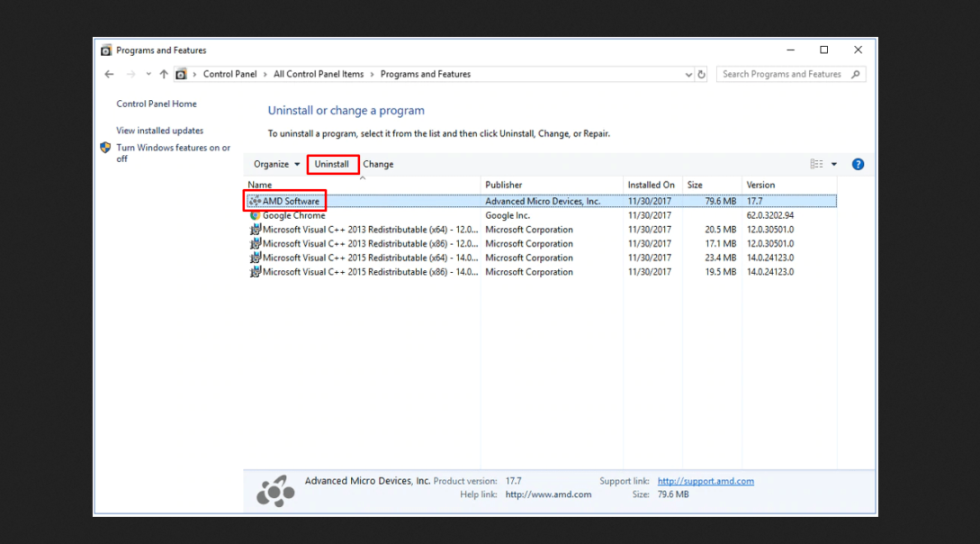
Task: Select Visual C++ 2015 Redistributable (x64) entry
Action: (541, 258)
